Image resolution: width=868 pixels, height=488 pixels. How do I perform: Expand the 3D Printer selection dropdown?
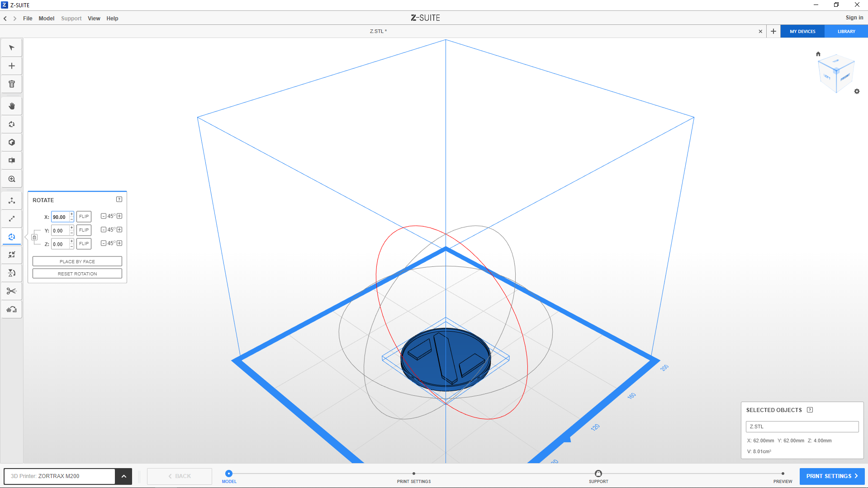(123, 476)
